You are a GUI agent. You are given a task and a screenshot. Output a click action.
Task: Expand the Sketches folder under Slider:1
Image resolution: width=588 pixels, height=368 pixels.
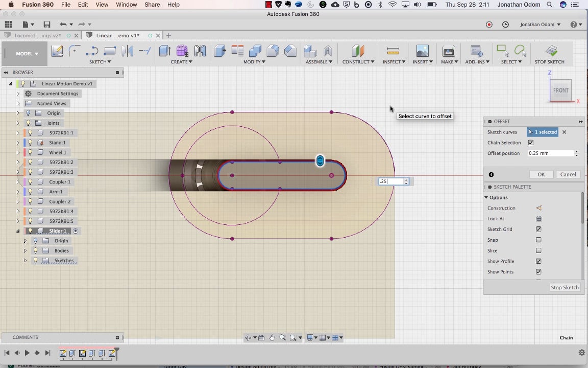(25, 260)
